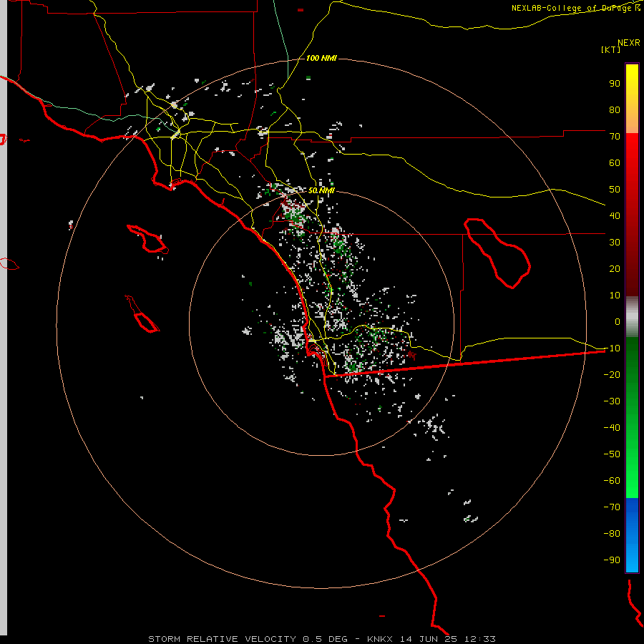Click the NEXR label above the color scale
This screenshot has width=644, height=644.
pos(628,43)
